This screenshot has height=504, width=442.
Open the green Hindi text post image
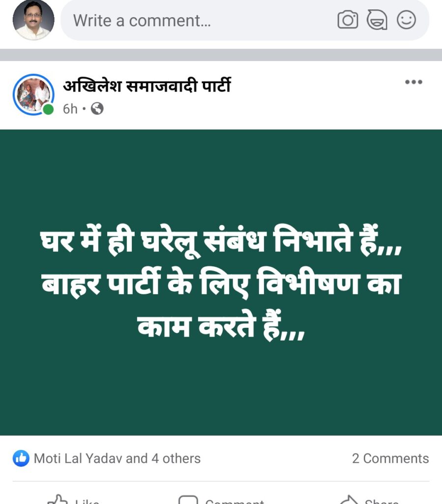(221, 282)
